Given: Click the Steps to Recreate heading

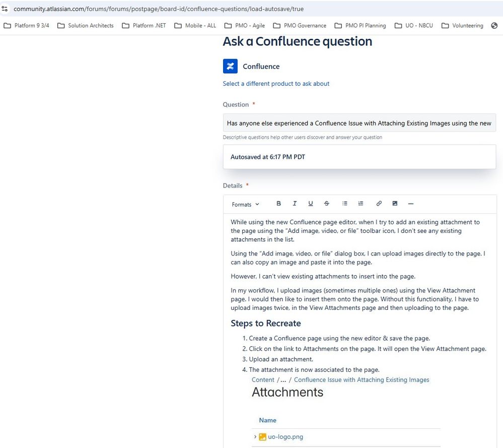Looking at the screenshot, I should [x=266, y=323].
